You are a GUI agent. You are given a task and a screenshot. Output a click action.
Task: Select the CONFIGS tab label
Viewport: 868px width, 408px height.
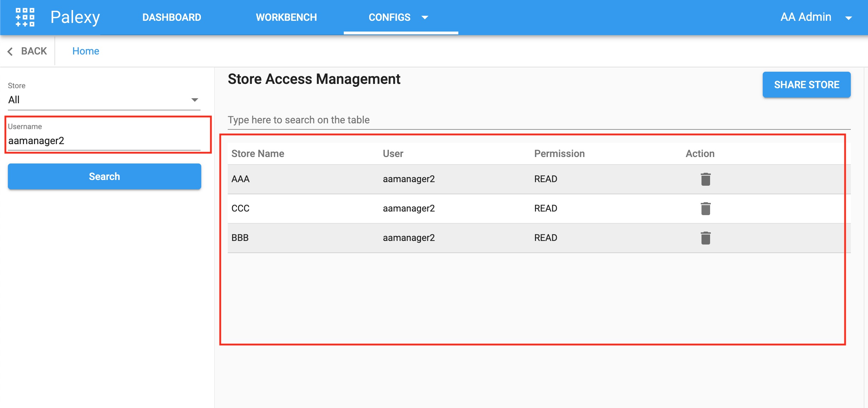coord(390,17)
